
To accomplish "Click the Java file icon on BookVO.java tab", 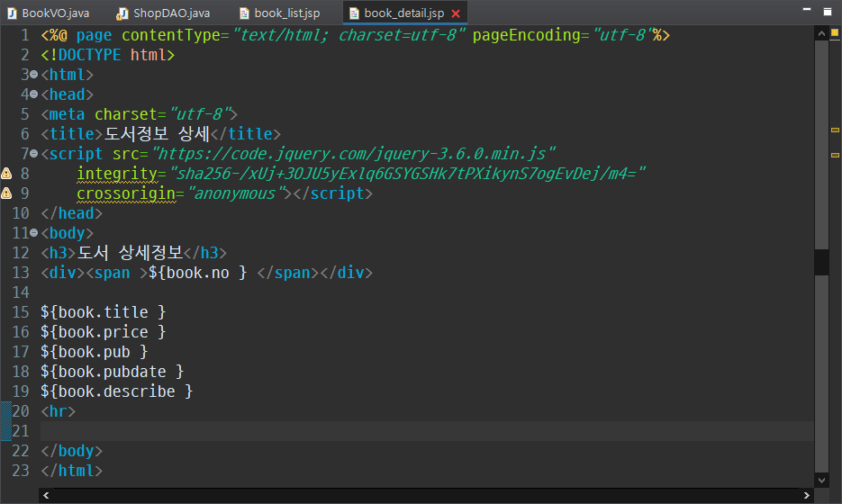I will pyautogui.click(x=12, y=13).
